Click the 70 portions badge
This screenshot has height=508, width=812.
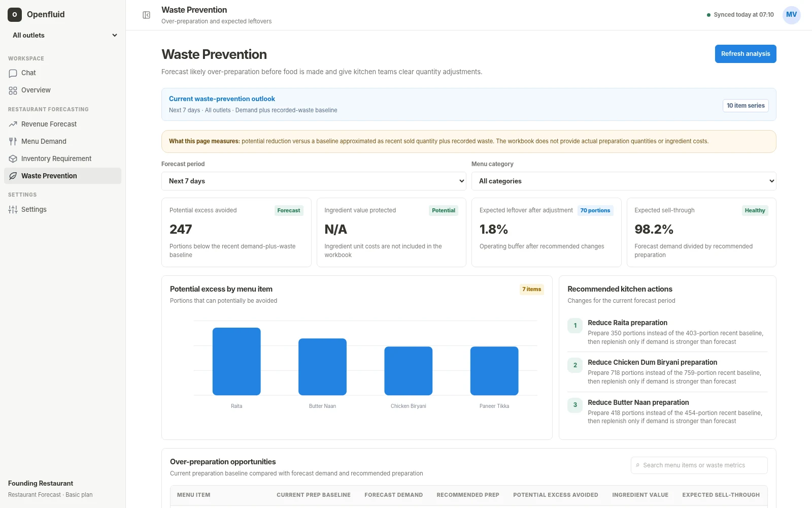[595, 211]
